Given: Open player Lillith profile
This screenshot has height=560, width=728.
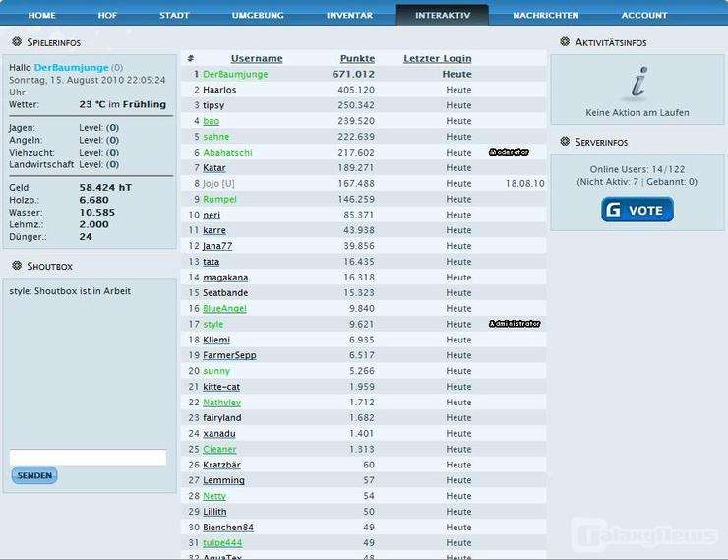Looking at the screenshot, I should (214, 512).
